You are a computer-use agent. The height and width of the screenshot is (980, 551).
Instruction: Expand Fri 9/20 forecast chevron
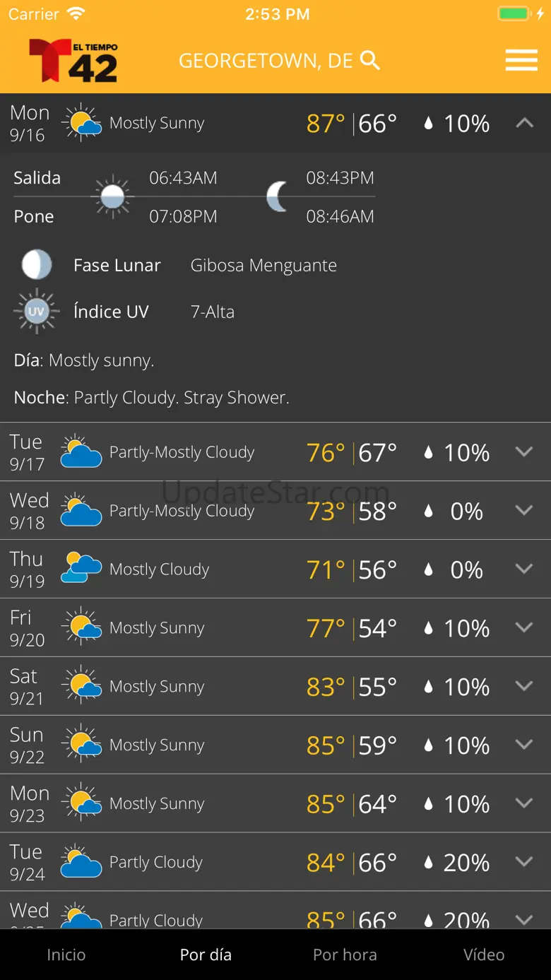click(524, 627)
